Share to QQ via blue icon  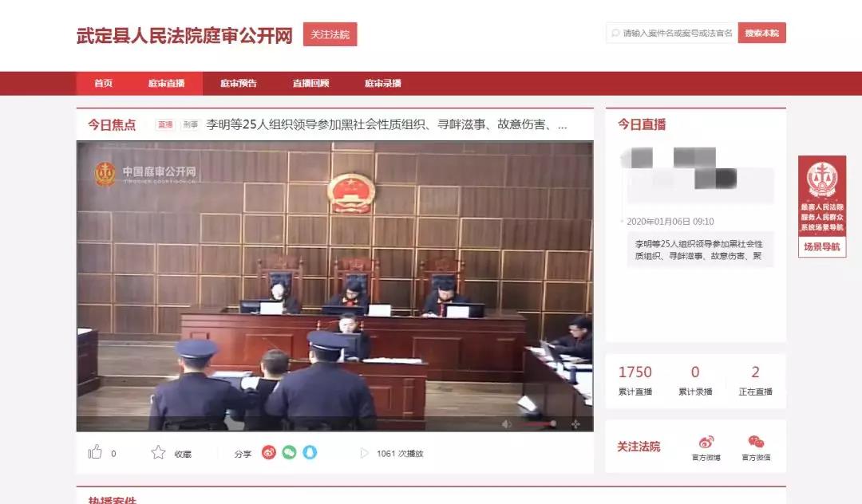pyautogui.click(x=310, y=452)
